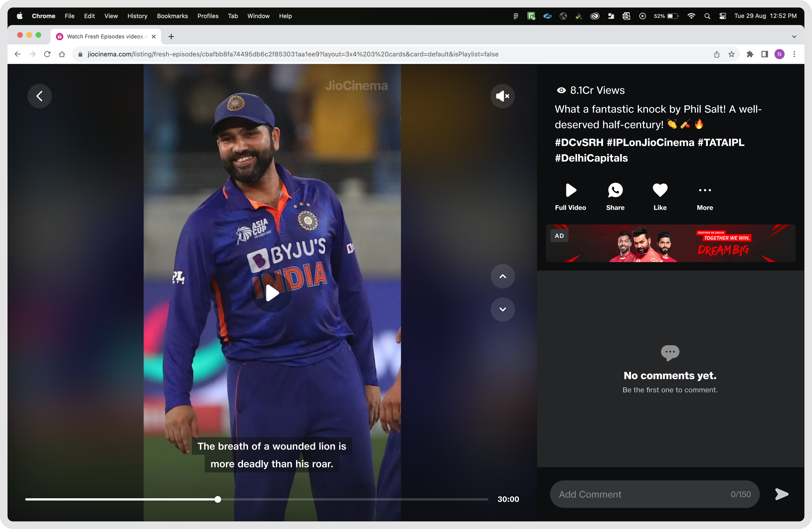Click the Creative Cloud menu bar icon

click(x=595, y=16)
